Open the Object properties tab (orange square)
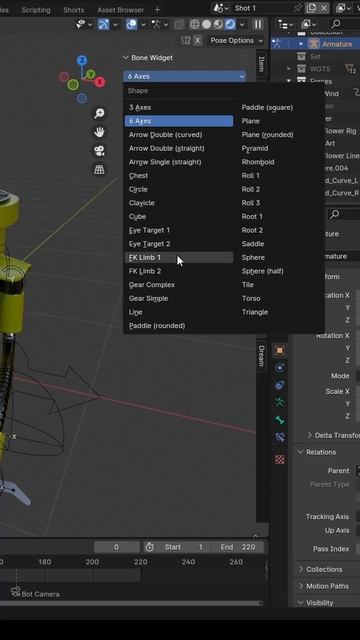 [x=280, y=351]
